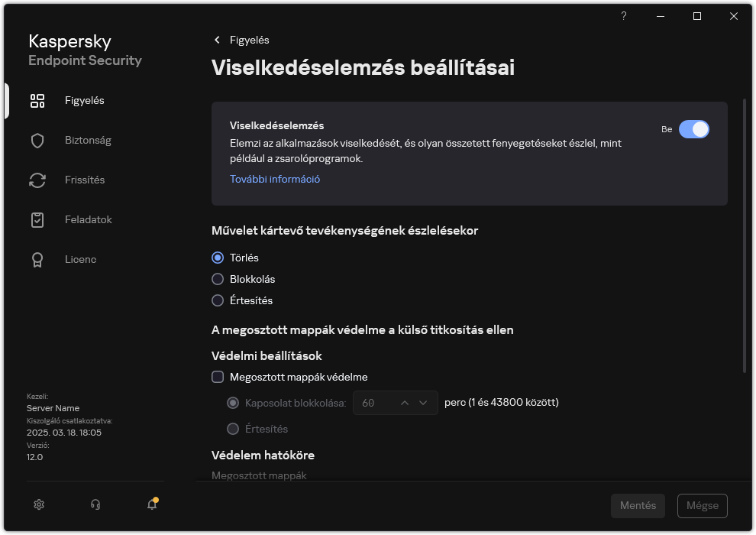Save settings with Mentés button
Viewport: 756px width, 535px height.
coord(638,505)
